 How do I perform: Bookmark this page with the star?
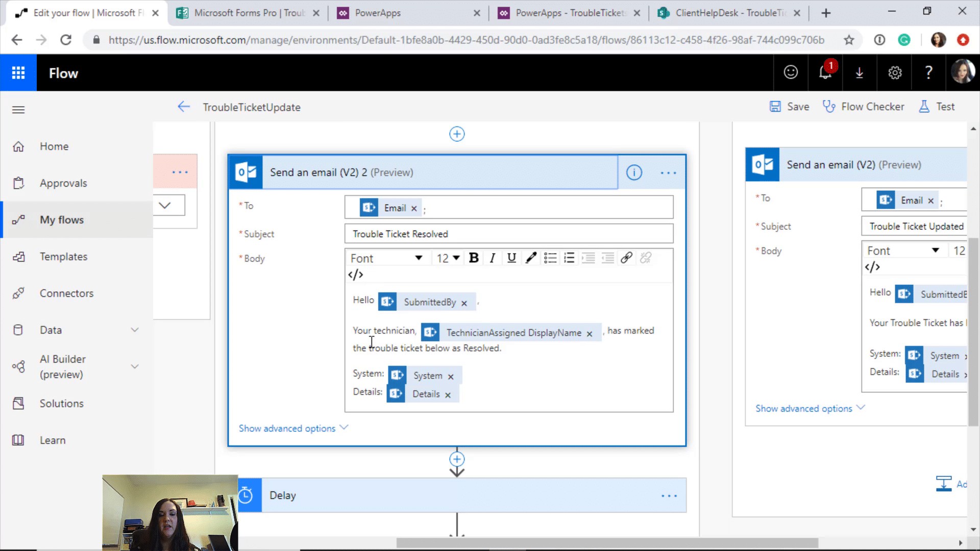pyautogui.click(x=849, y=40)
